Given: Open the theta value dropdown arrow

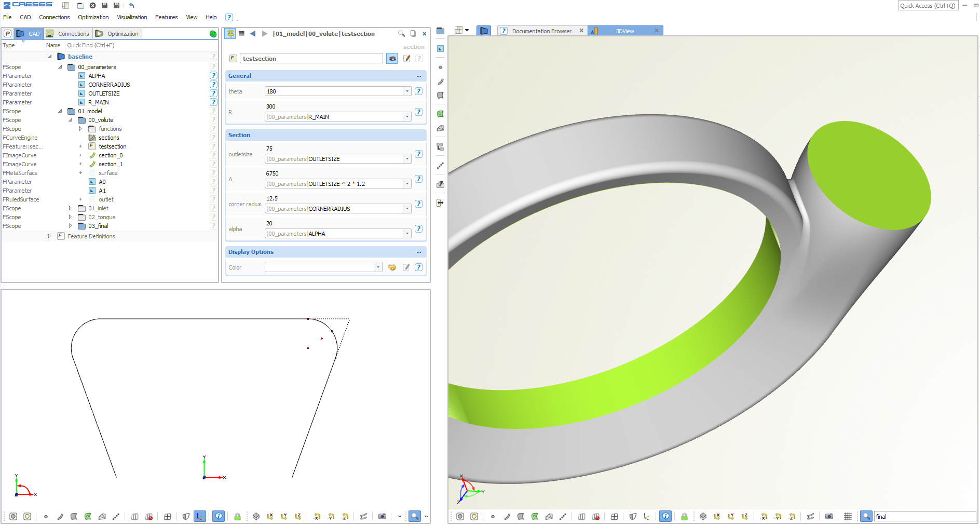Looking at the screenshot, I should 407,91.
